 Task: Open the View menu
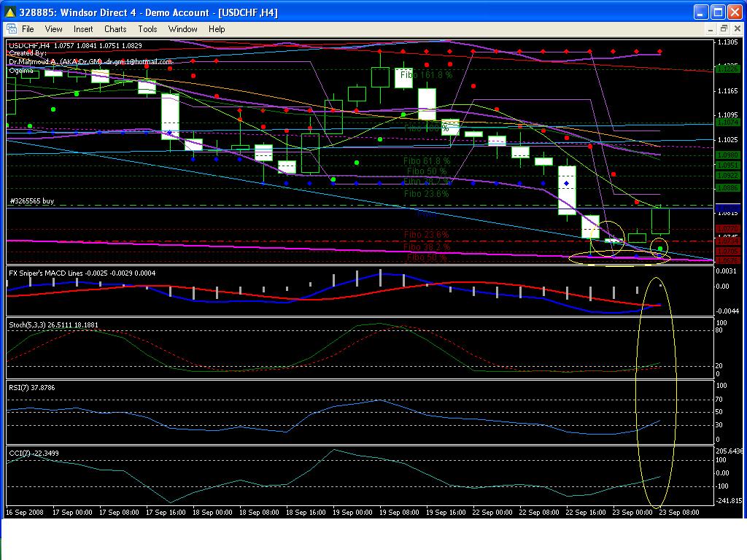click(54, 29)
